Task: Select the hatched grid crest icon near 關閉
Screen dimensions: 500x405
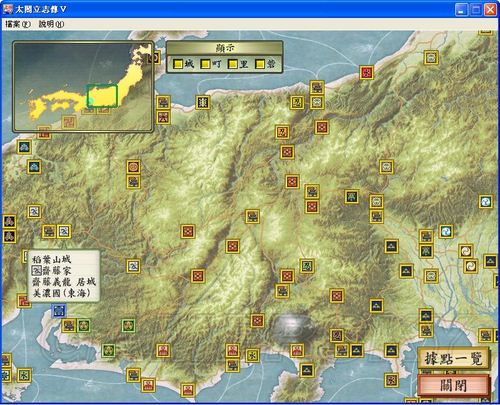Action: click(x=391, y=380)
